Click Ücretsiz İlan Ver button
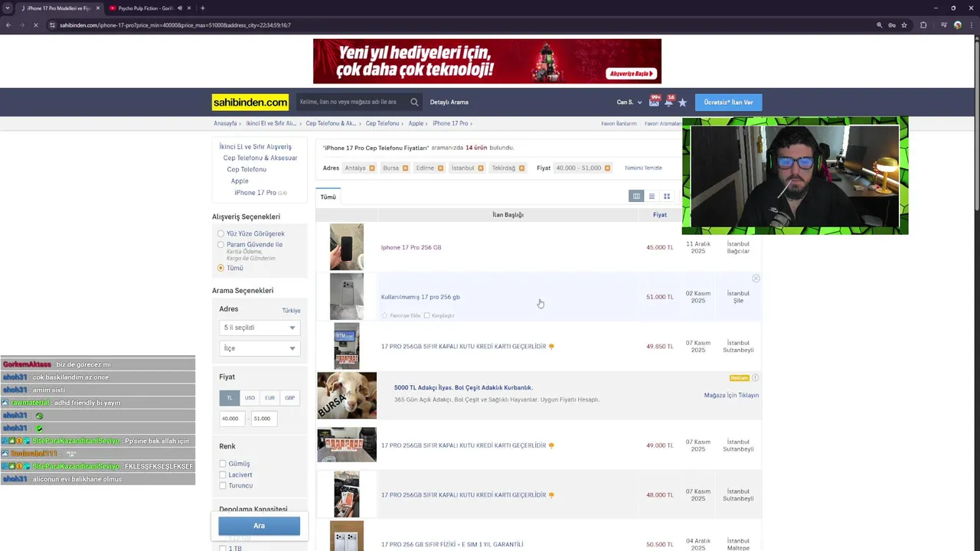The height and width of the screenshot is (551, 980). pos(728,102)
